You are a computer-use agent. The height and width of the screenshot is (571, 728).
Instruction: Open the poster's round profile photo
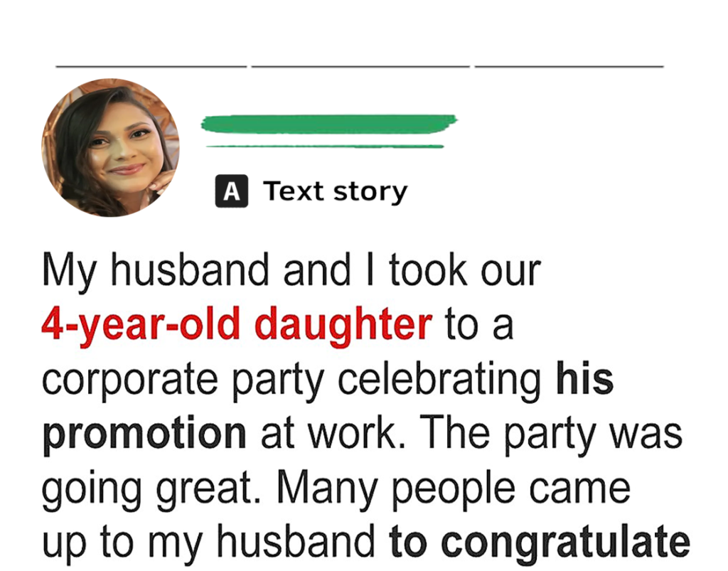coord(110,148)
